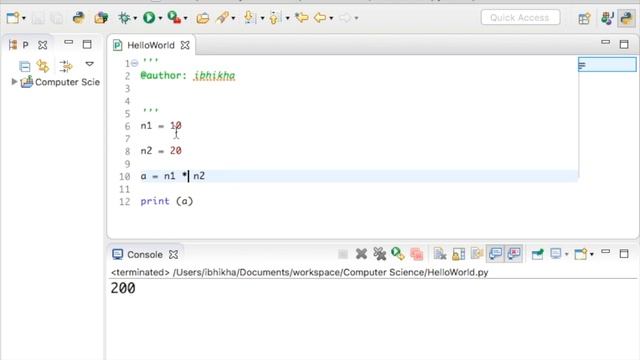Go to Next Annotation arrow icon
Image resolution: width=640 pixels, height=360 pixels.
(x=249, y=18)
